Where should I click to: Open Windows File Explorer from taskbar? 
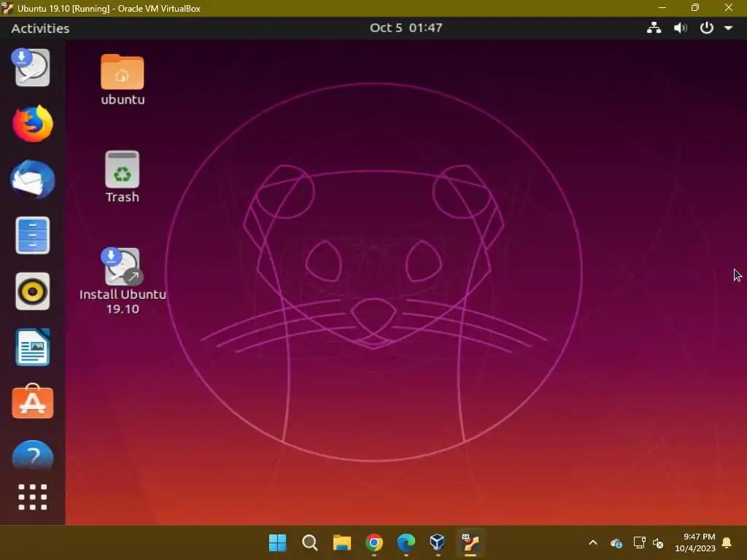pos(341,542)
